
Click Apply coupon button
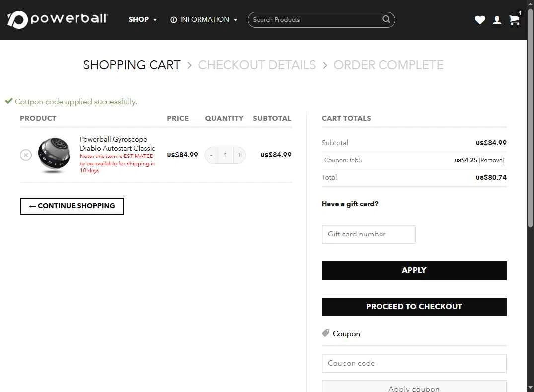414,387
